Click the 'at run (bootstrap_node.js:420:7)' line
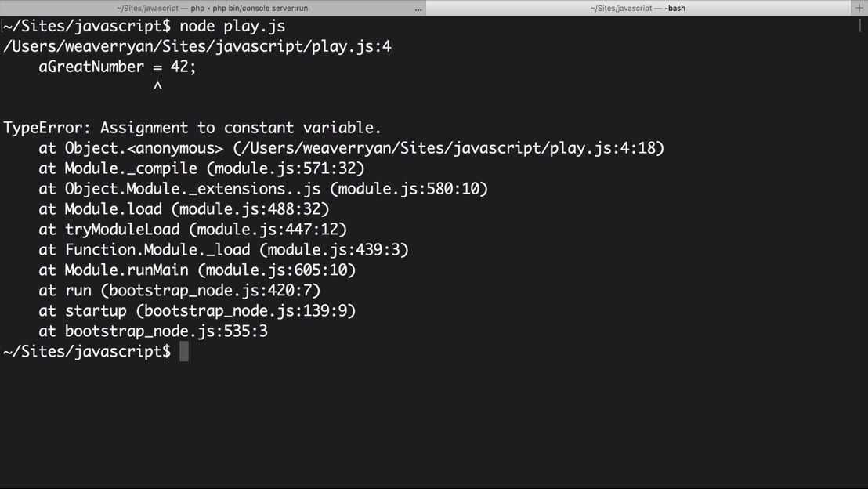 click(179, 291)
